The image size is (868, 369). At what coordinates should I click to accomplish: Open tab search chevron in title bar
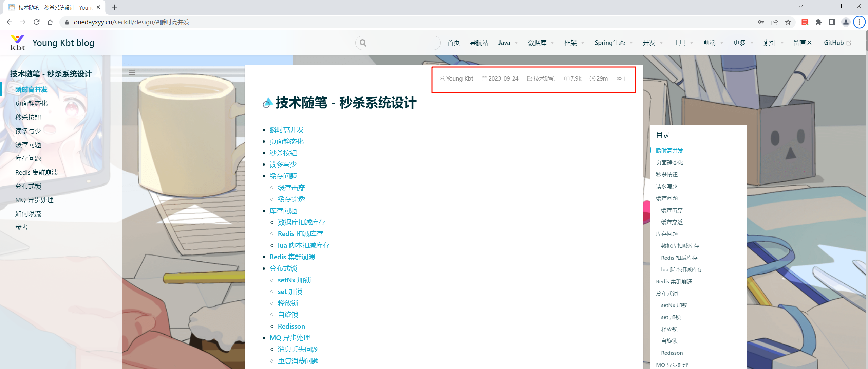coord(800,6)
